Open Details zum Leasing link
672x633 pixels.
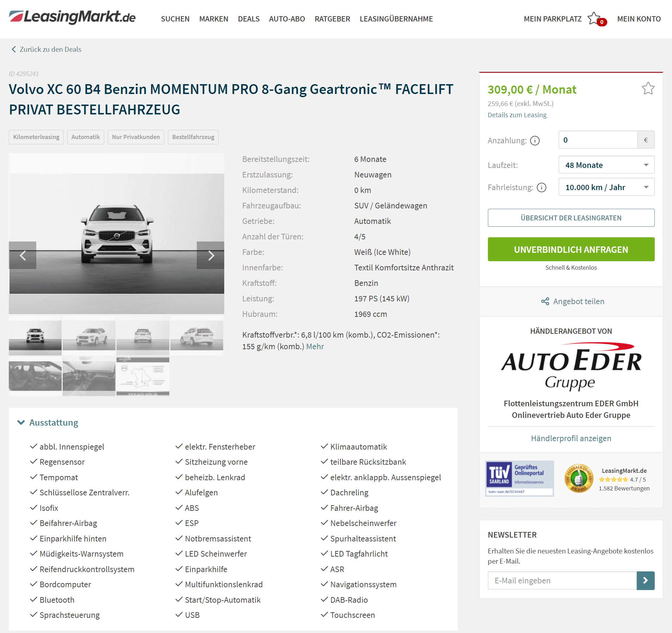(x=517, y=115)
